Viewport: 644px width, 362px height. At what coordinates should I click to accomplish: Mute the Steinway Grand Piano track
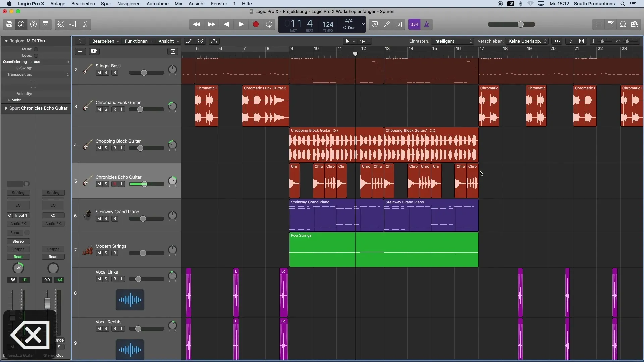tap(98, 218)
